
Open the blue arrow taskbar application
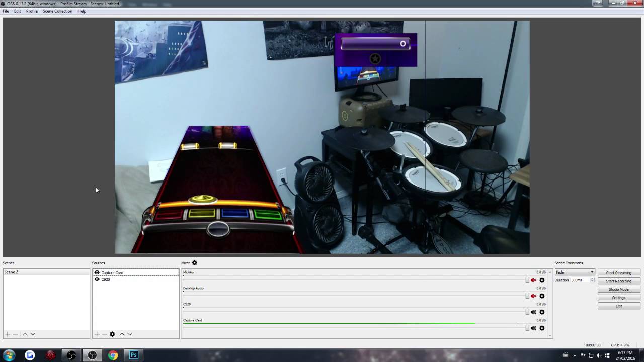tap(30, 355)
